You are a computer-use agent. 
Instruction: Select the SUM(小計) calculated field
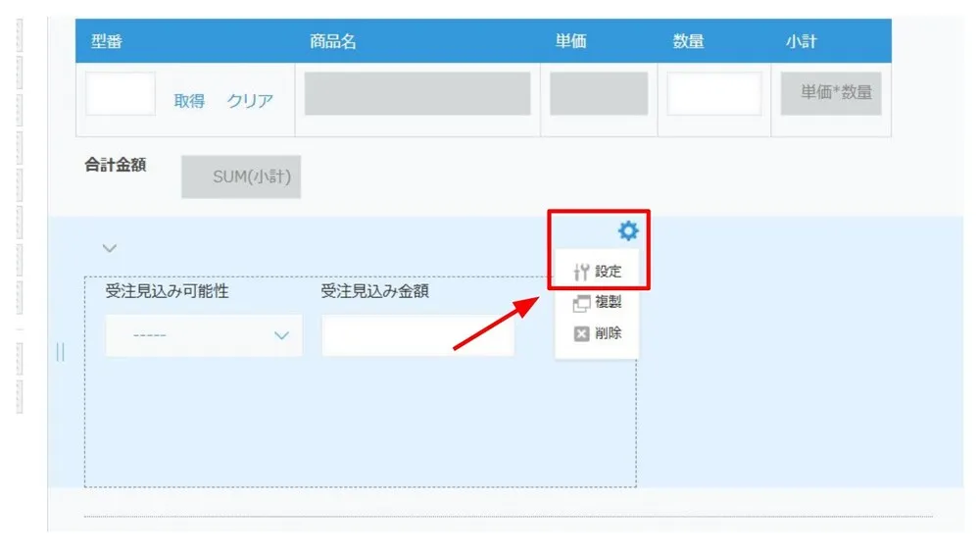[x=241, y=177]
